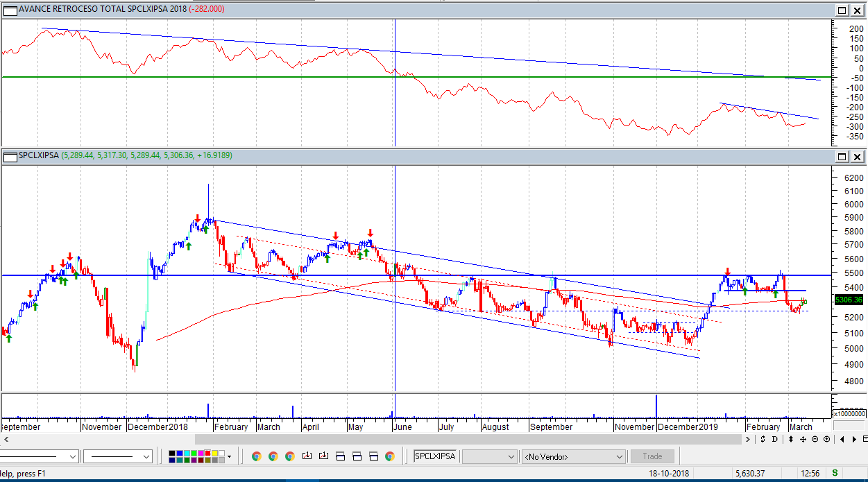Click the x10000000 volume scale label

[849, 413]
